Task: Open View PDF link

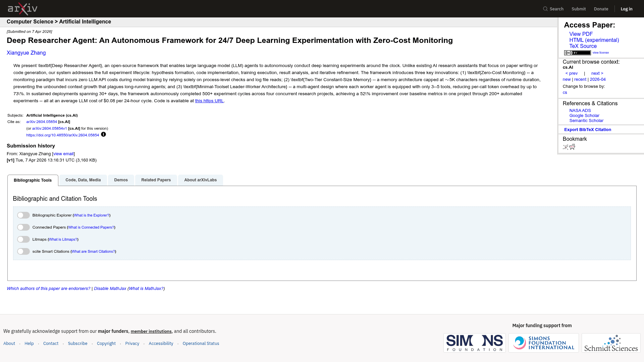Action: [x=581, y=34]
